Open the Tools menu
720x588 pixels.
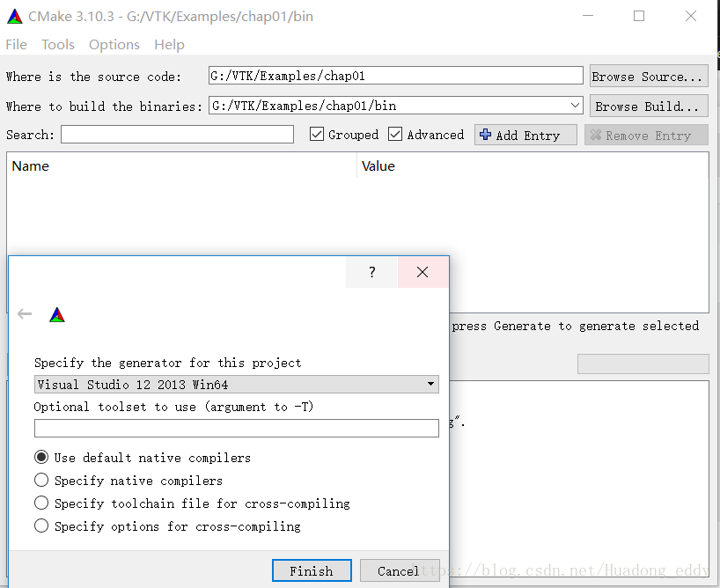[58, 45]
